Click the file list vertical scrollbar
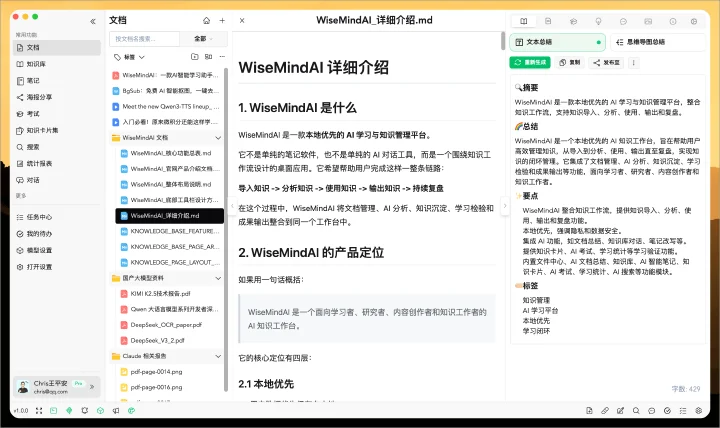720x428 pixels. tap(226, 230)
